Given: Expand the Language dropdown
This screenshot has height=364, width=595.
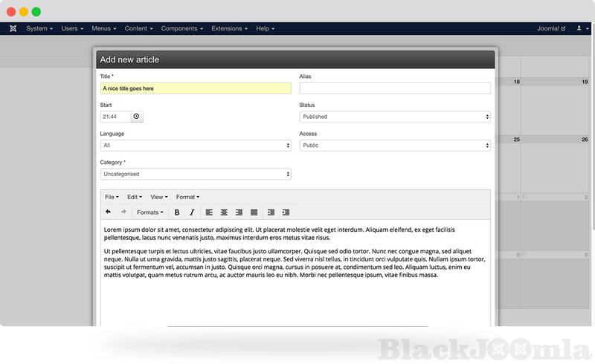Looking at the screenshot, I should click(x=195, y=146).
